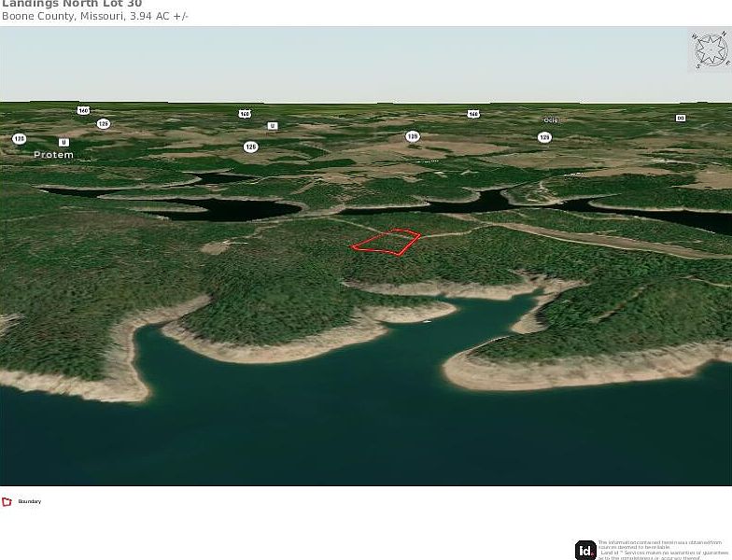Click the red Boundary legend symbol
The image size is (732, 560).
(7, 502)
